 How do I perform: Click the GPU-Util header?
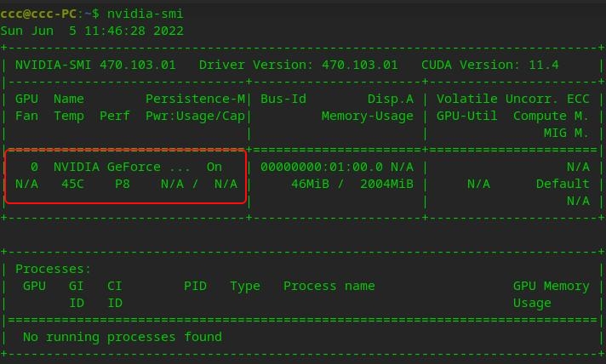click(467, 116)
